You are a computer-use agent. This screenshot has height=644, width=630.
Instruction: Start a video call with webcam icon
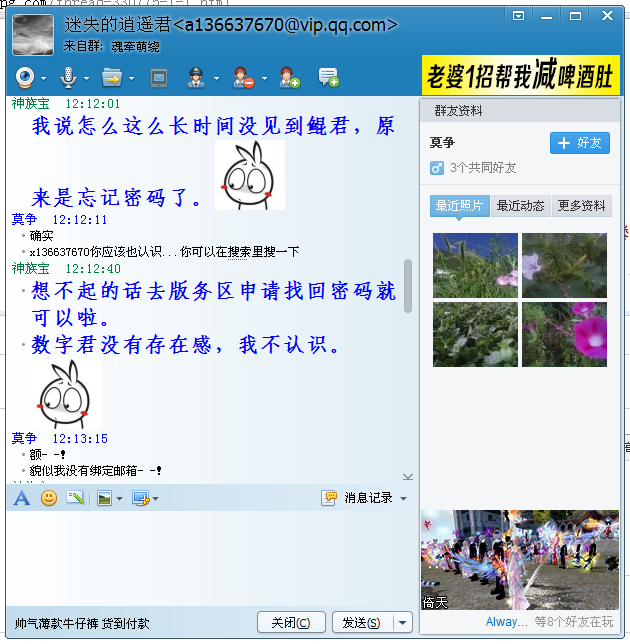click(25, 78)
